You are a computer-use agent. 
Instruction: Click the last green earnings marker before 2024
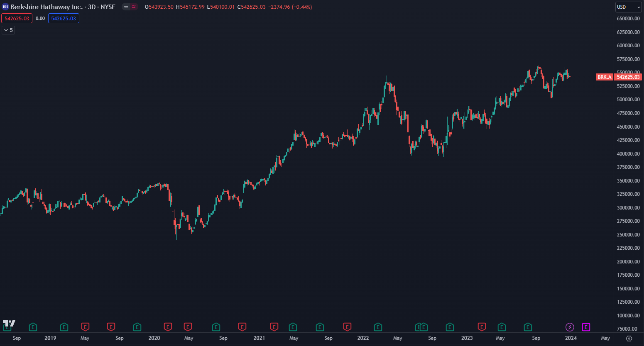[x=528, y=327]
